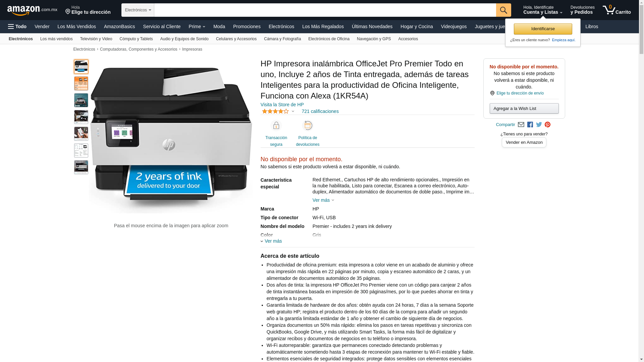Share product on Pinterest icon

[x=548, y=125]
